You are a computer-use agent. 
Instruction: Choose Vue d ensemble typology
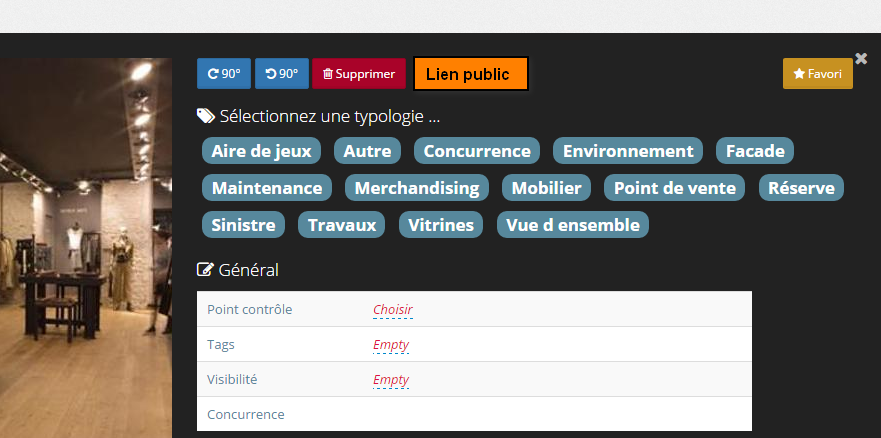[573, 225]
